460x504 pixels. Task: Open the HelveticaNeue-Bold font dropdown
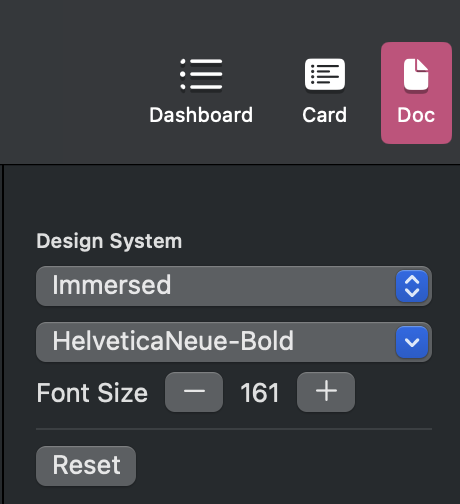tap(234, 342)
